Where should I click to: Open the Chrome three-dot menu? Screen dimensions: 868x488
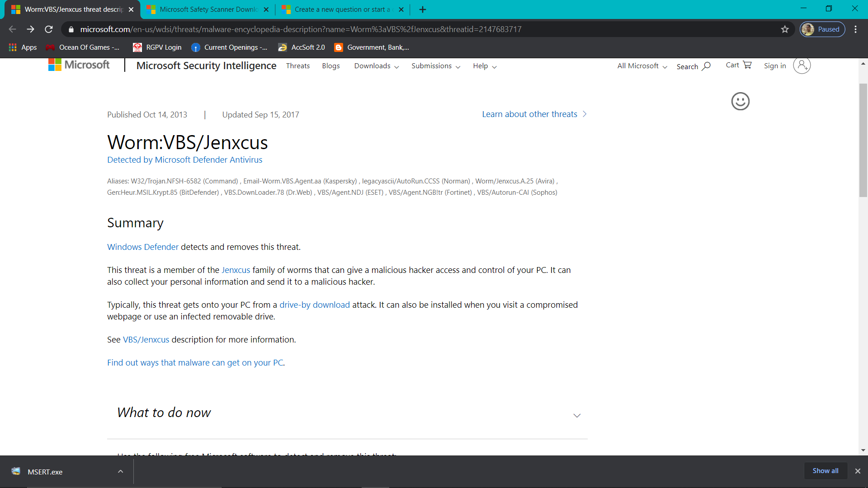pos(856,29)
